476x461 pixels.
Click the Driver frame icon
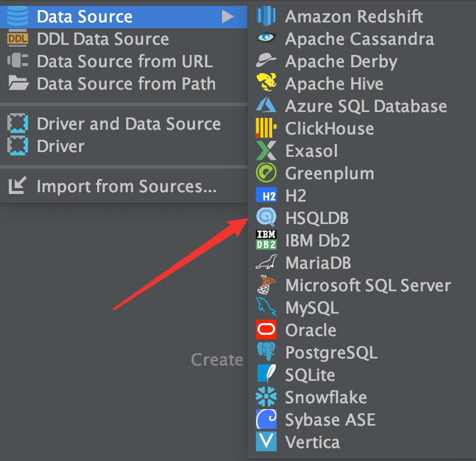point(18,146)
